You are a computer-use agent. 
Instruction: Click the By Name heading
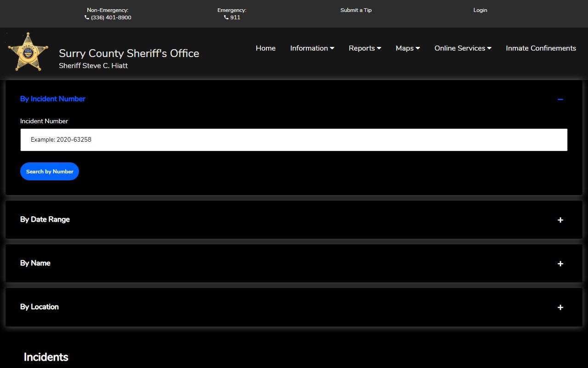coord(35,263)
